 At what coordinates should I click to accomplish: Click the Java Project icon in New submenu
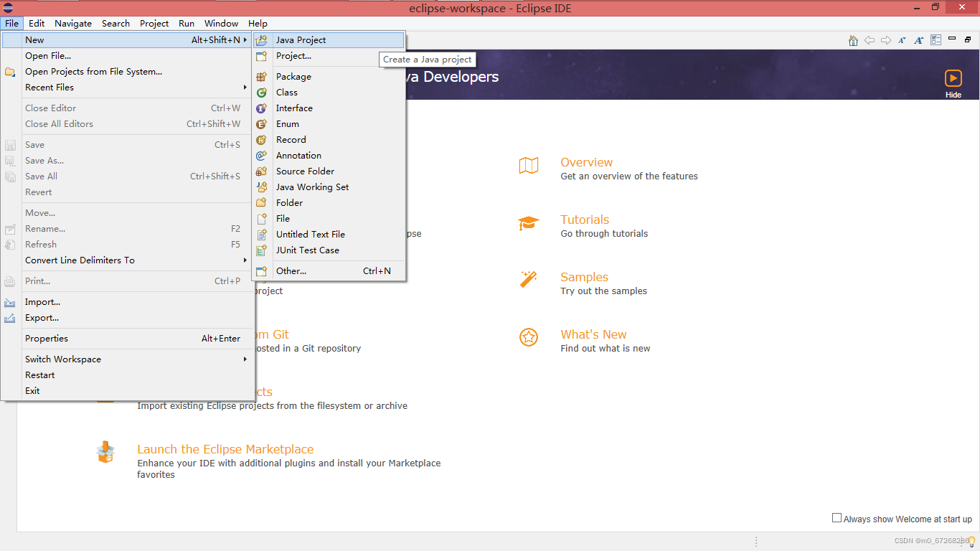[262, 40]
